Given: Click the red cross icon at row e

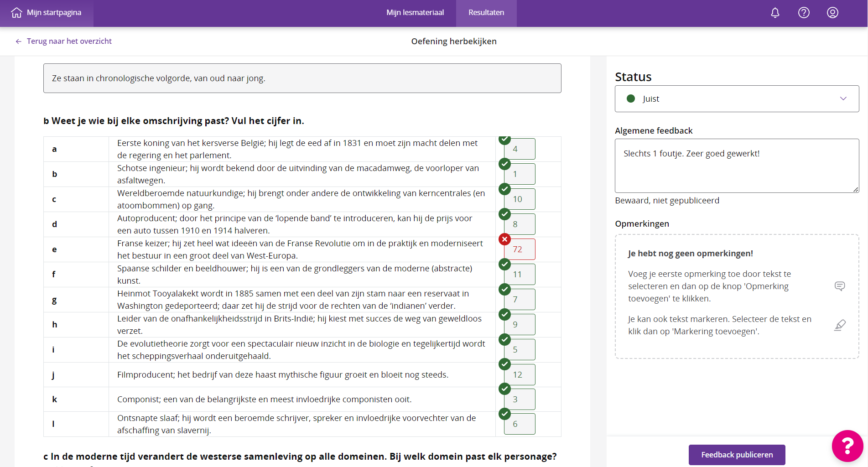Looking at the screenshot, I should click(504, 239).
